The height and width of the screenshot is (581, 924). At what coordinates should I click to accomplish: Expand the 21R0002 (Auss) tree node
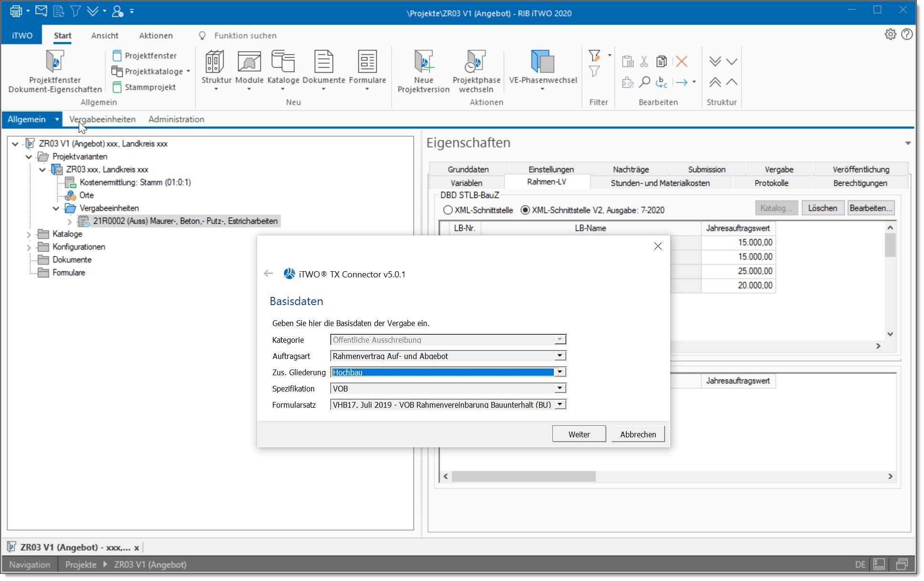70,222
